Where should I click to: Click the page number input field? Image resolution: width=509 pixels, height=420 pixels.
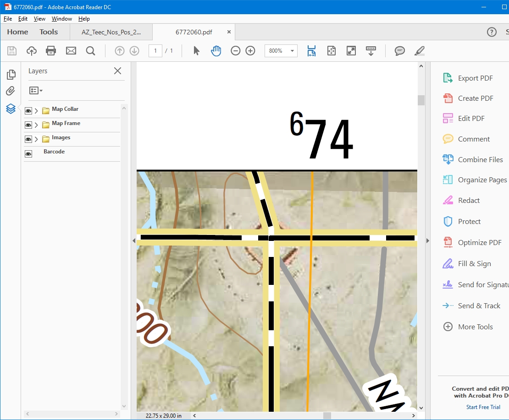(155, 51)
